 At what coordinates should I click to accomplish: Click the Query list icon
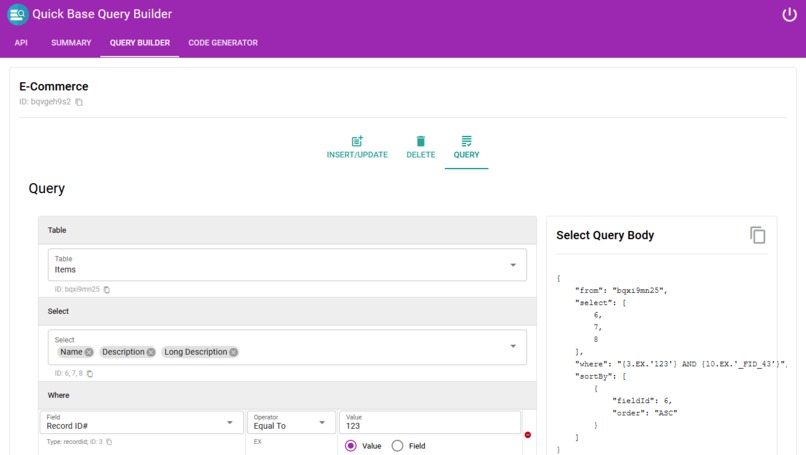coord(466,141)
